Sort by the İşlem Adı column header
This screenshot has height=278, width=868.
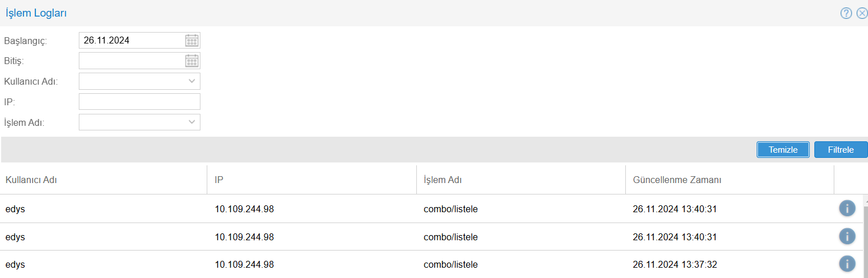[x=443, y=180]
